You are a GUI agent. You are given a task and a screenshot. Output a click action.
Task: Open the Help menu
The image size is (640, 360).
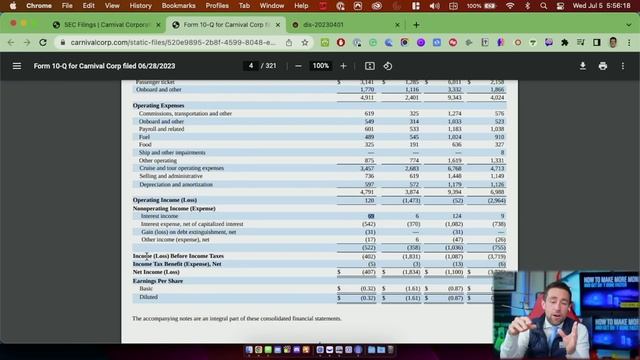click(x=301, y=6)
